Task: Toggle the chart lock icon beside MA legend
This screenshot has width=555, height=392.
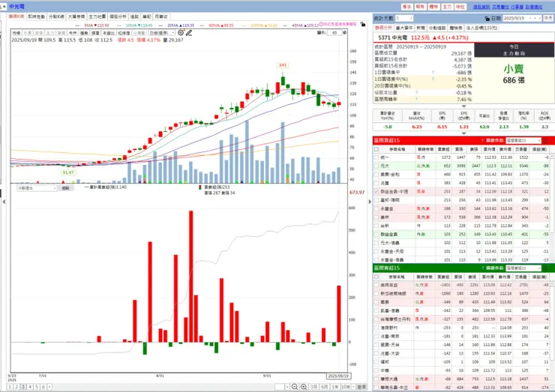Action: click(x=363, y=24)
